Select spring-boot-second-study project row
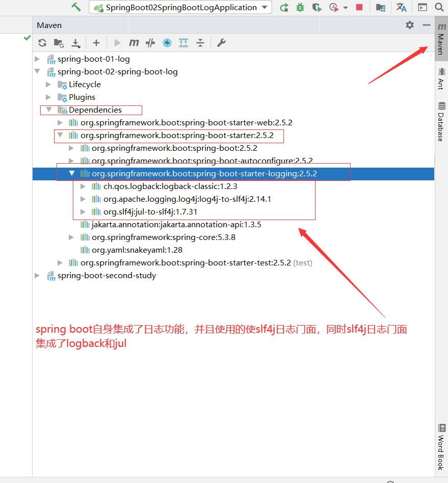This screenshot has height=483, width=448. click(101, 276)
